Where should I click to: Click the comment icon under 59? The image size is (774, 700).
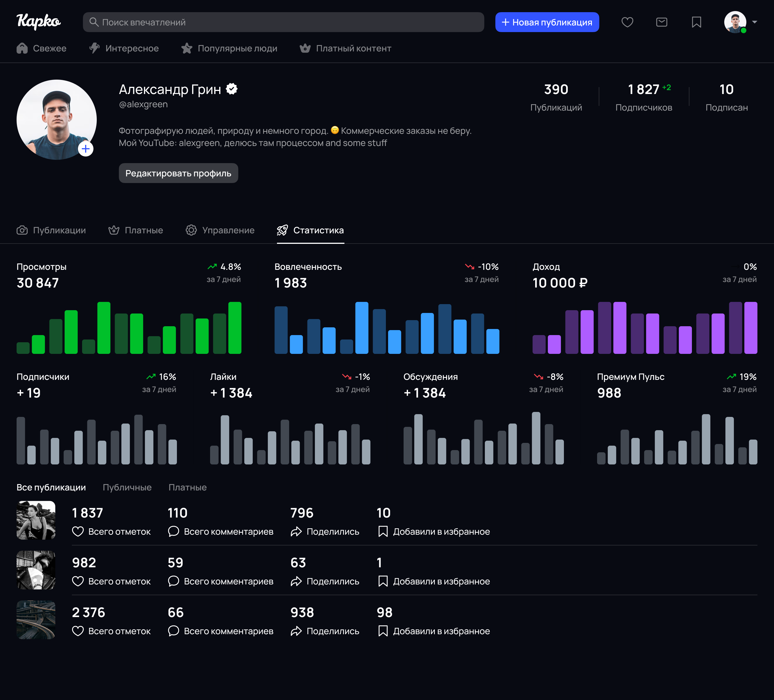174,581
